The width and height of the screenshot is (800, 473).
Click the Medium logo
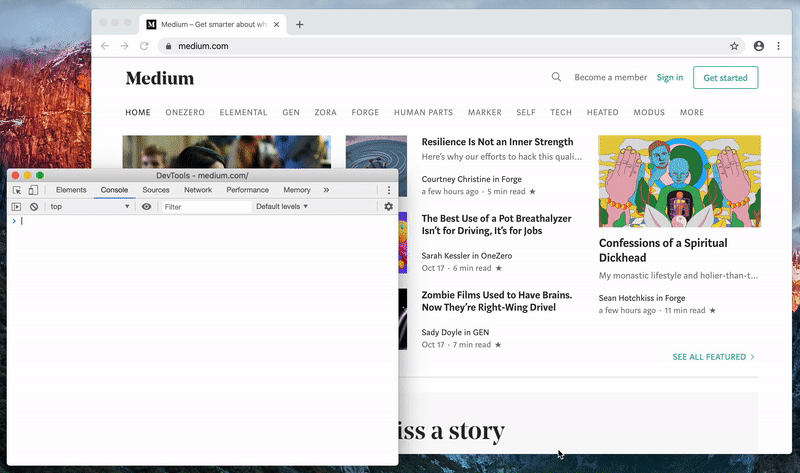(x=160, y=78)
